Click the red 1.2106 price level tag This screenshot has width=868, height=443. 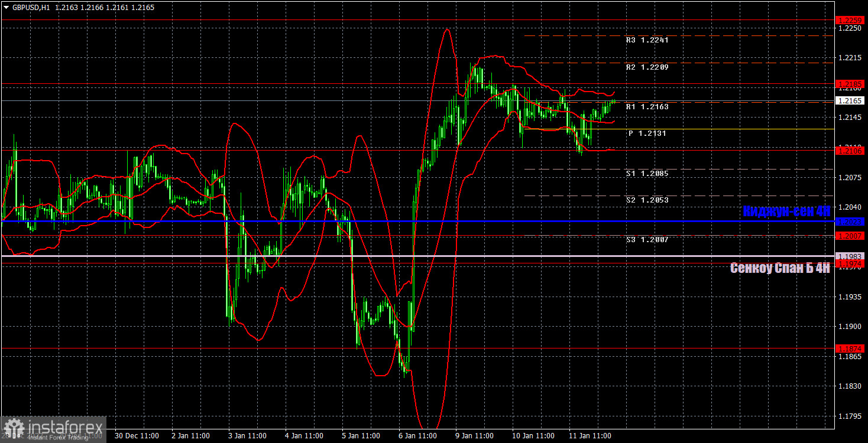[851, 151]
